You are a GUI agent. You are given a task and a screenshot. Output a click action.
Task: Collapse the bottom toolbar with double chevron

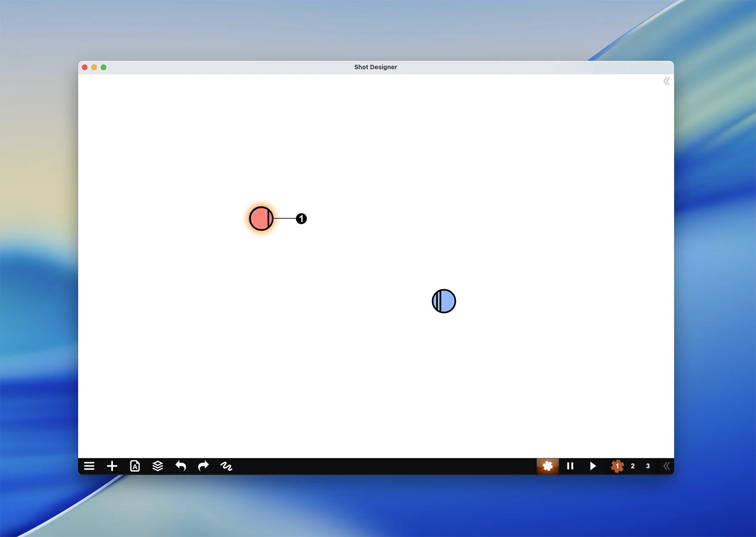tap(666, 466)
